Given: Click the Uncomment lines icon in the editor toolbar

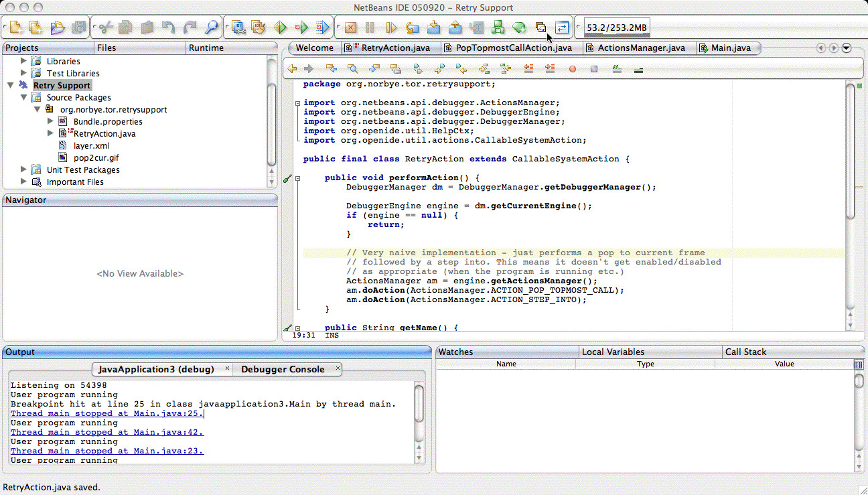Looking at the screenshot, I should pyautogui.click(x=638, y=69).
